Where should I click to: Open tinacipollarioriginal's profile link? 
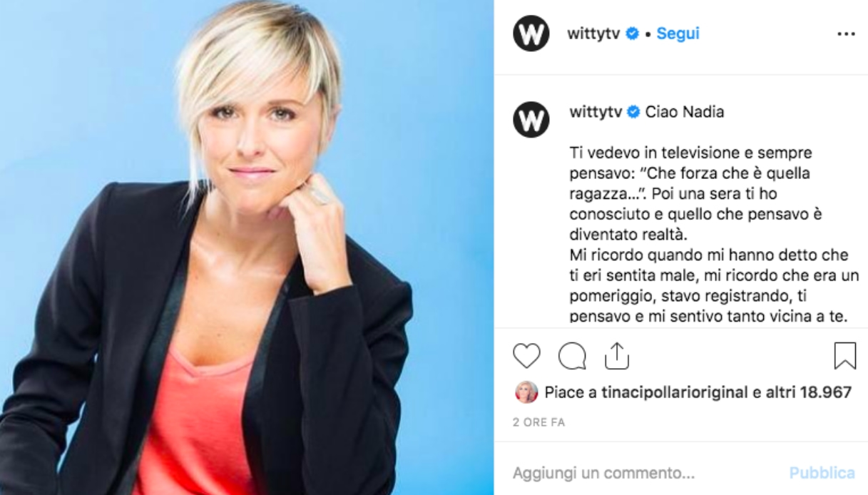pyautogui.click(x=675, y=392)
